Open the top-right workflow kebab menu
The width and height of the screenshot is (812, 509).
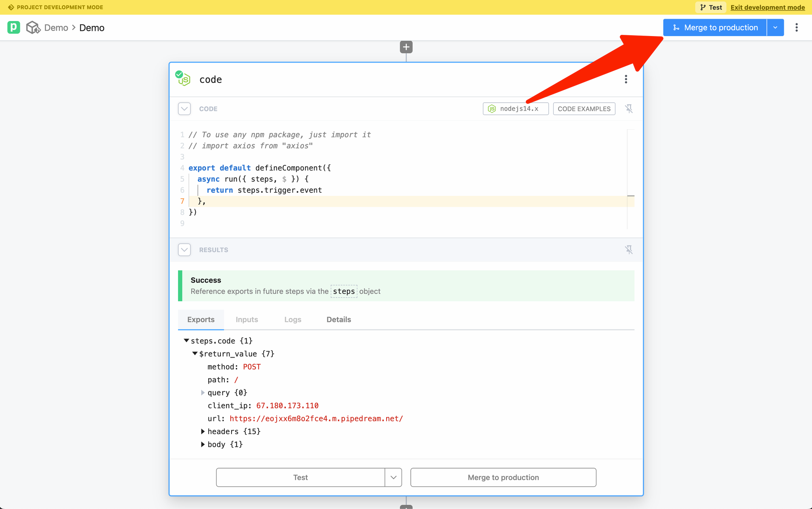[796, 27]
